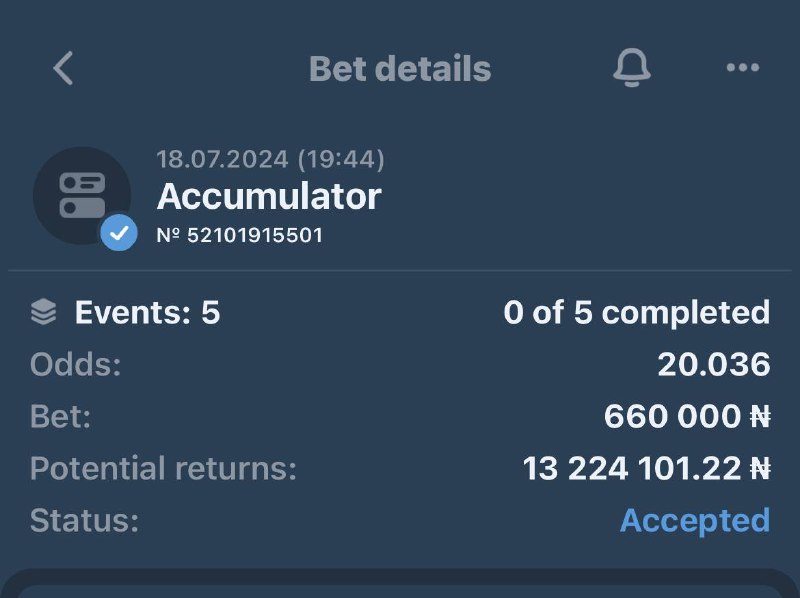The height and width of the screenshot is (598, 800).
Task: Click the 'Potential returns:' label
Action: (x=163, y=469)
